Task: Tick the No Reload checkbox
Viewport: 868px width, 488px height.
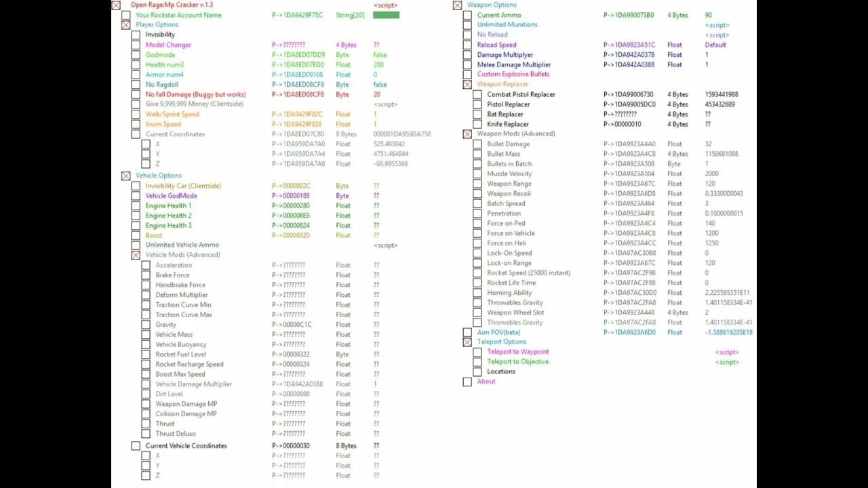Action: [x=467, y=35]
